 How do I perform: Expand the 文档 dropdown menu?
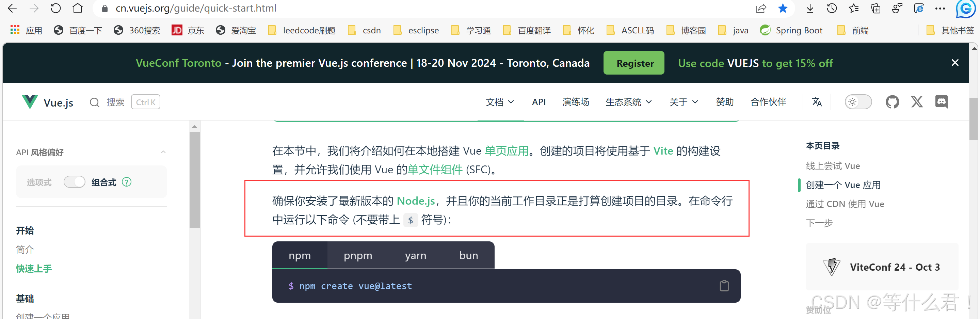click(x=500, y=102)
